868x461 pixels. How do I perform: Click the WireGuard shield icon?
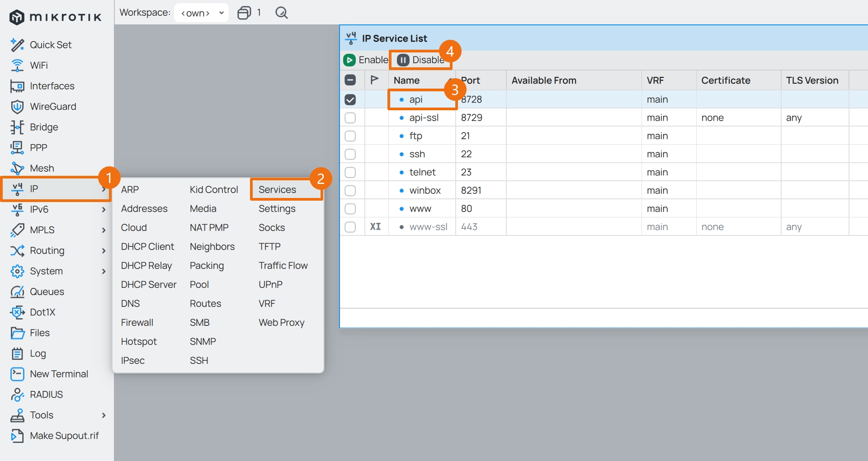(17, 107)
